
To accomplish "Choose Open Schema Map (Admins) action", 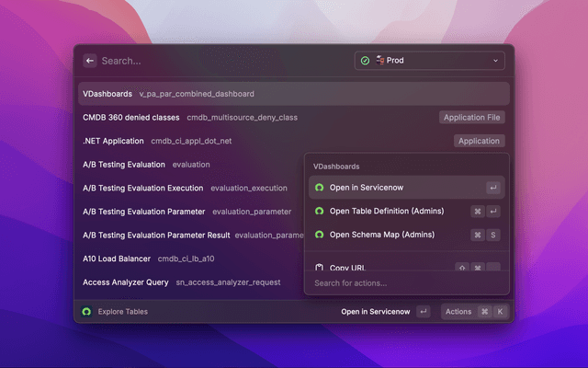I will (x=381, y=235).
